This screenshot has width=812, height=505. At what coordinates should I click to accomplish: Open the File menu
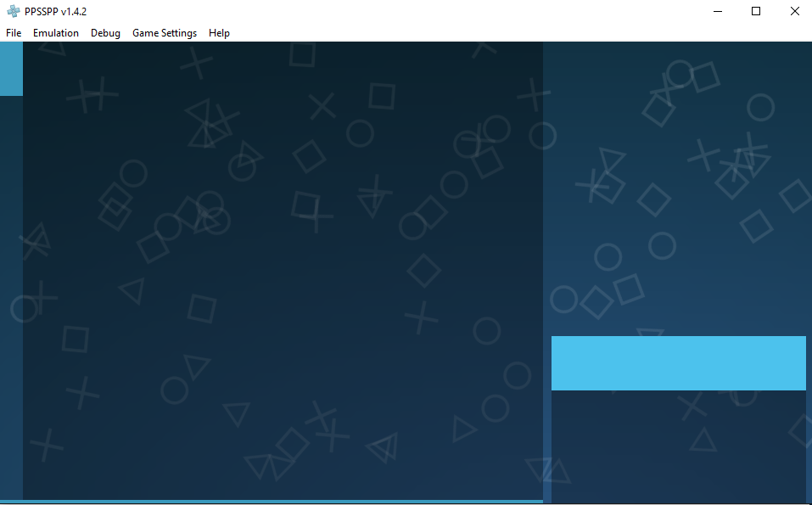[14, 33]
